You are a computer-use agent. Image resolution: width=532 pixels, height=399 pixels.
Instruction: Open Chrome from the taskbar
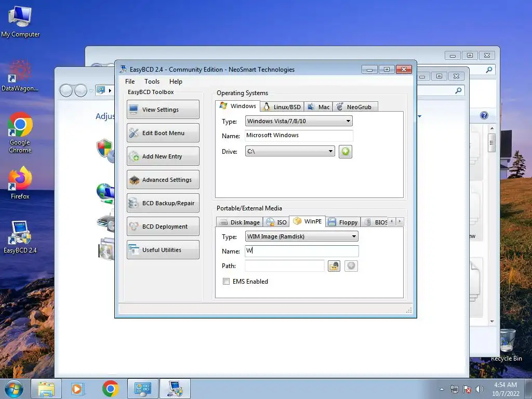pyautogui.click(x=110, y=389)
